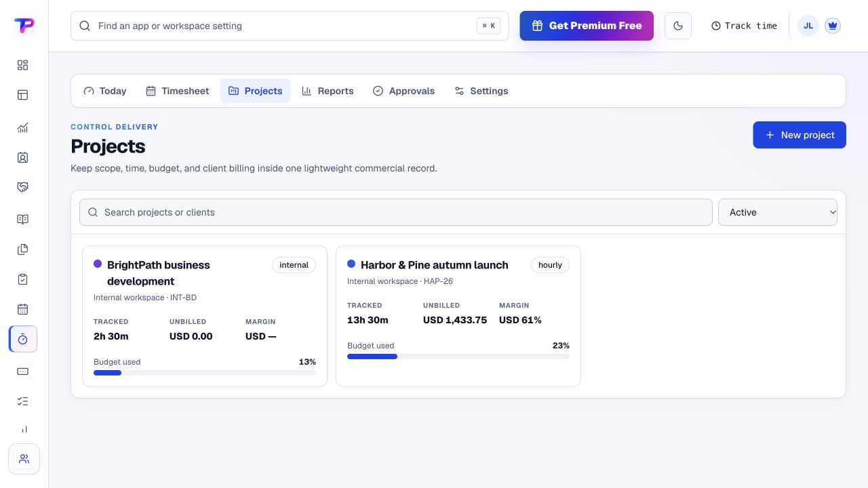This screenshot has width=868, height=488.
Task: Open the contacts badge icon in sidebar
Action: (x=22, y=157)
